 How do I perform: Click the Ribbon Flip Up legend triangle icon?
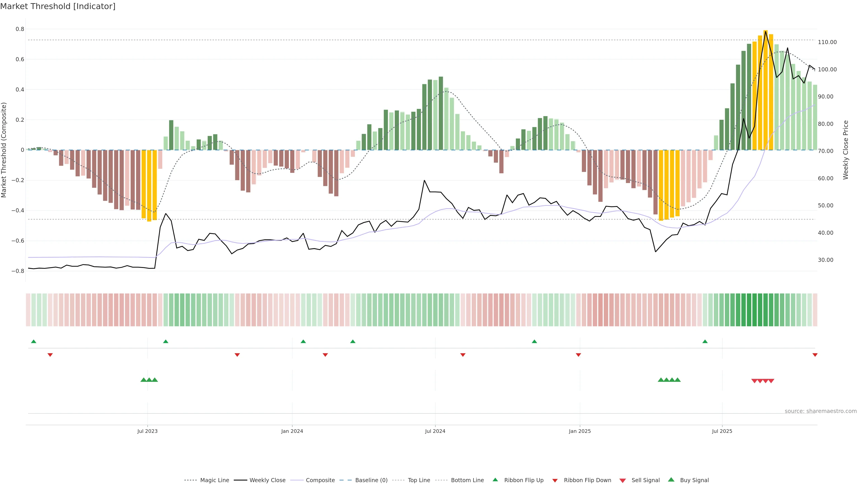coord(495,480)
